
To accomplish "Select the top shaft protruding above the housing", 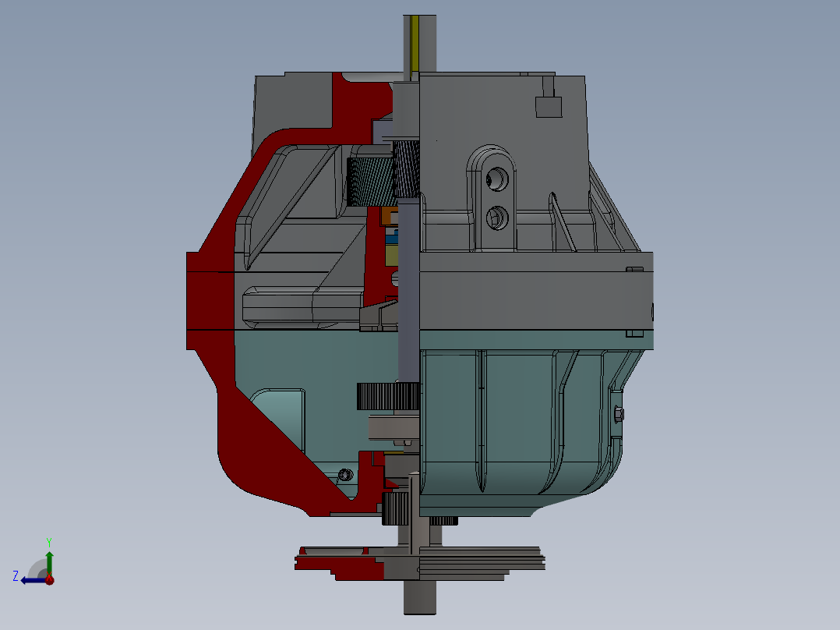I will click(x=419, y=43).
